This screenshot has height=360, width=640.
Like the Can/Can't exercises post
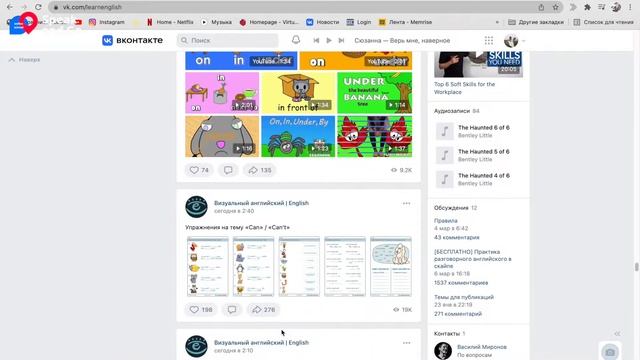(200, 310)
